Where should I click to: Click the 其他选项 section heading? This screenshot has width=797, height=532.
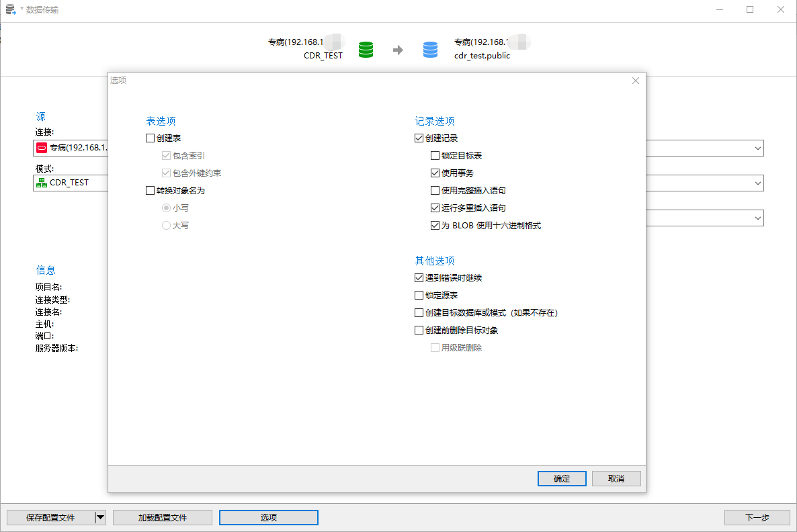[435, 261]
